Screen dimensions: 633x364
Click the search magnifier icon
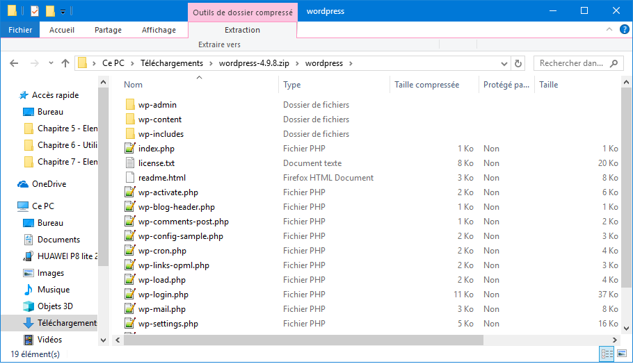[x=614, y=63]
